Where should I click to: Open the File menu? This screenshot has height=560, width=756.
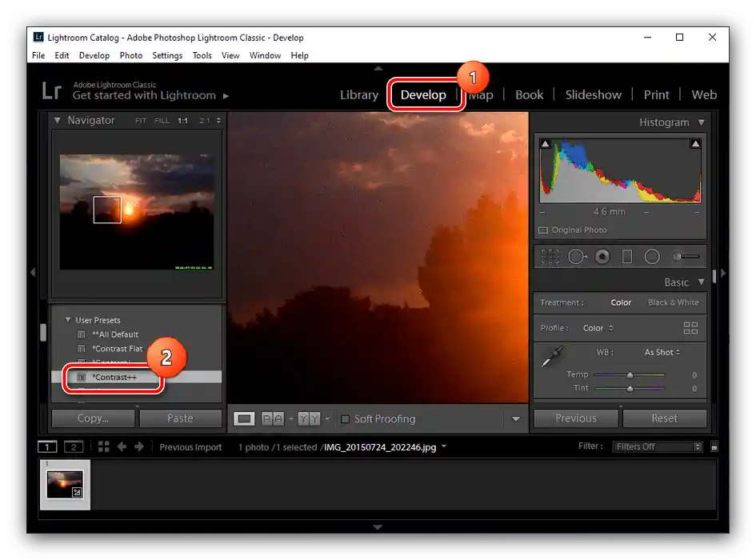click(38, 55)
